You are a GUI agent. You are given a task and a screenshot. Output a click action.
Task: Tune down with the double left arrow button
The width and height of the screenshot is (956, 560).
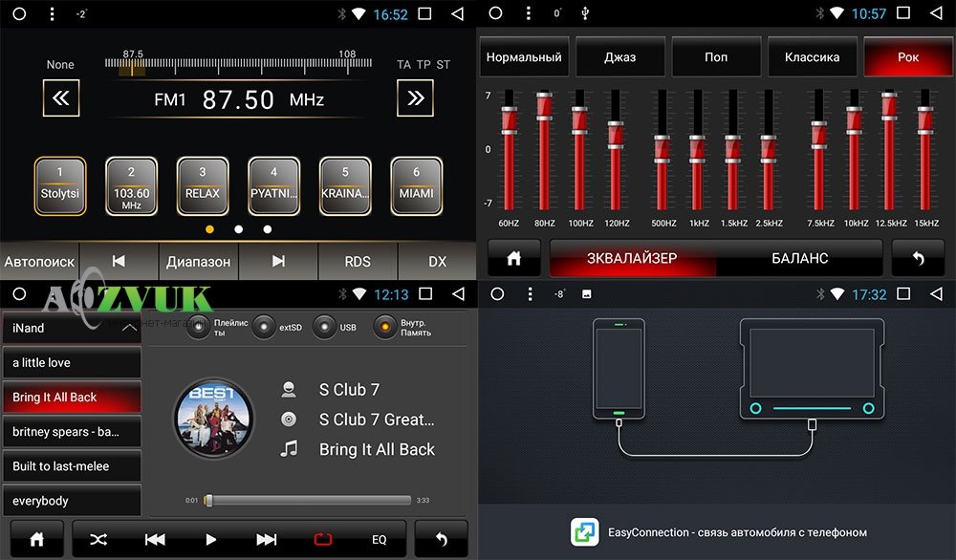pyautogui.click(x=61, y=98)
